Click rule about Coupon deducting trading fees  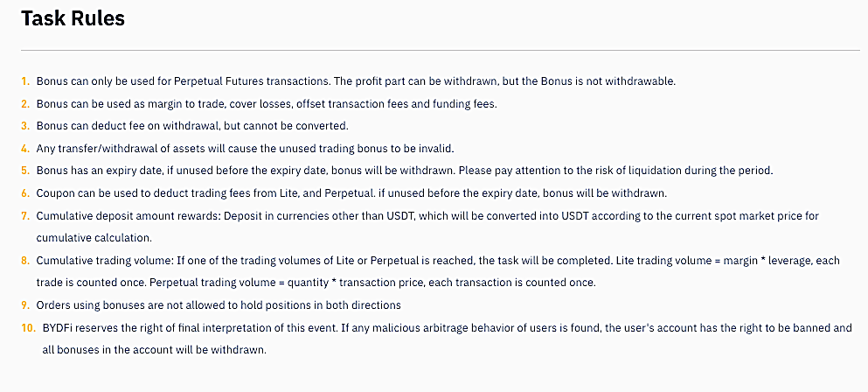coord(352,193)
